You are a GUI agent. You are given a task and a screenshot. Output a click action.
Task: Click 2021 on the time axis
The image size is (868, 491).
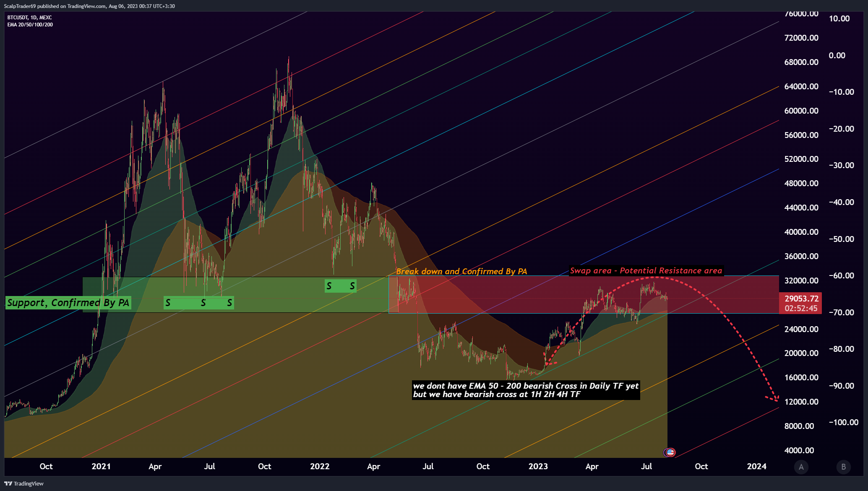(x=101, y=466)
